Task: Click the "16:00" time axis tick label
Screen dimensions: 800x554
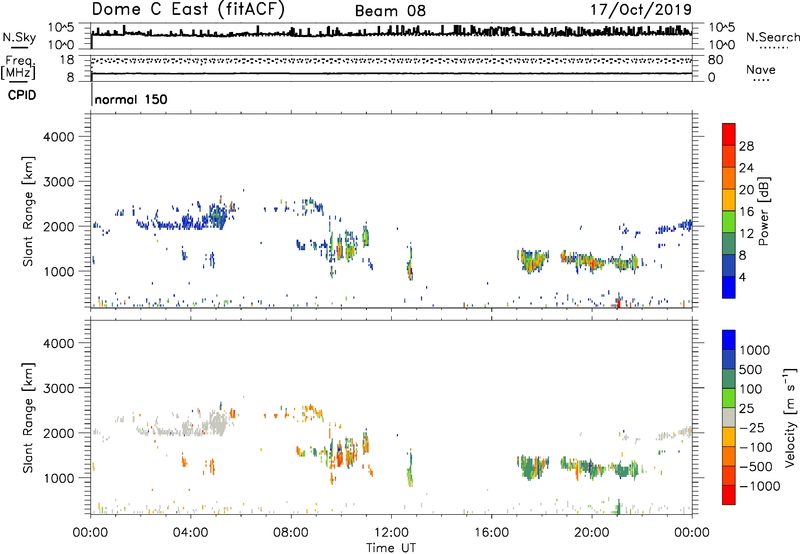Action: coord(491,533)
